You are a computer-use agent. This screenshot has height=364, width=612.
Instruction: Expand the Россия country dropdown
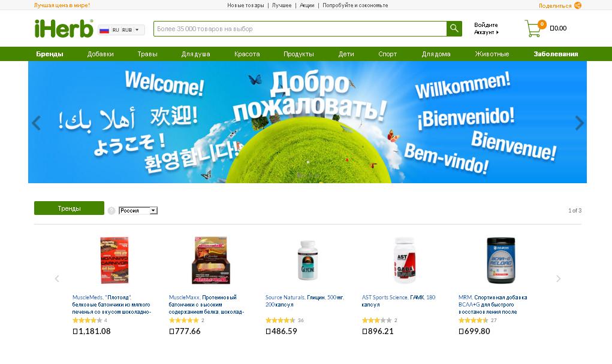tap(138, 211)
